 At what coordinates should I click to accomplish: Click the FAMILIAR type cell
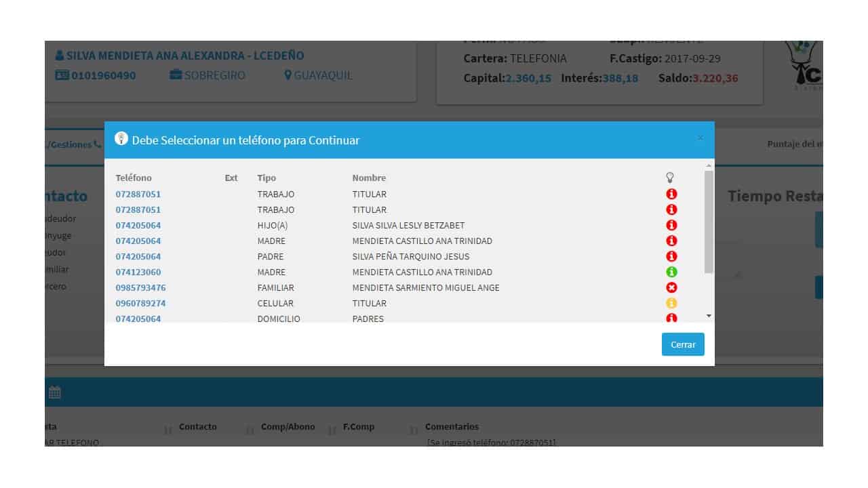click(275, 287)
